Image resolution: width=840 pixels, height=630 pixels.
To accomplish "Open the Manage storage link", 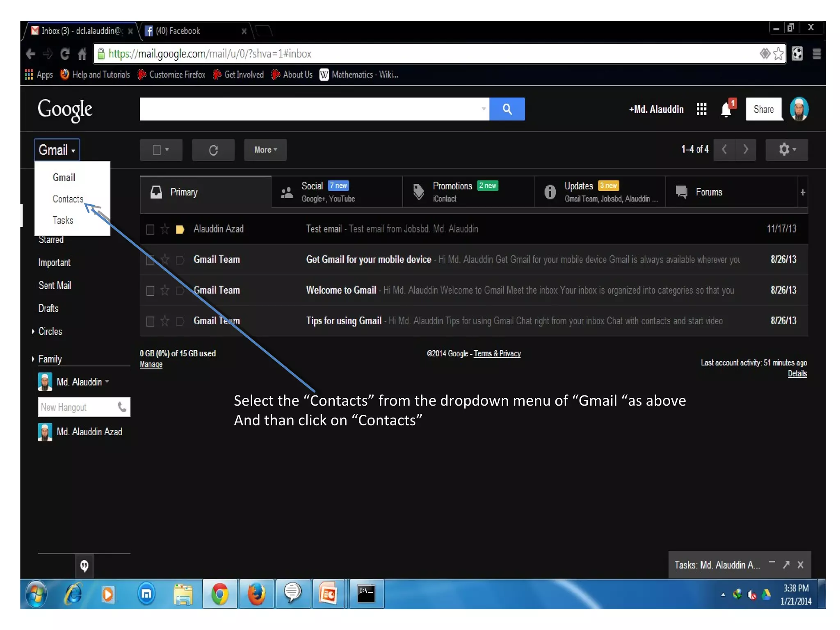I will (x=151, y=365).
